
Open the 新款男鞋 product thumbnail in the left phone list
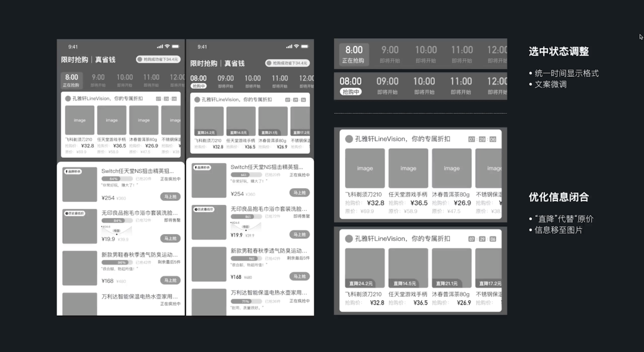80,268
